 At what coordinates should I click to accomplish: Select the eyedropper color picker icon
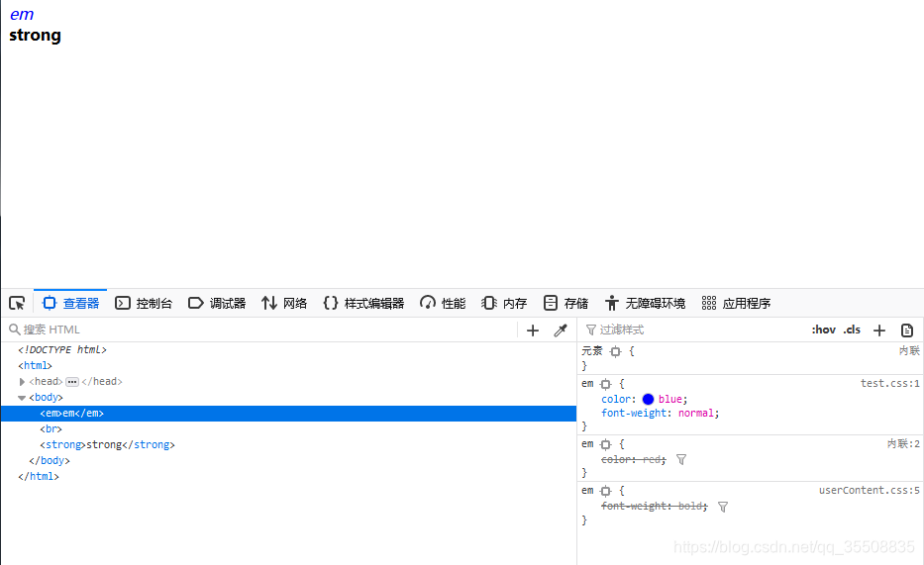point(561,330)
